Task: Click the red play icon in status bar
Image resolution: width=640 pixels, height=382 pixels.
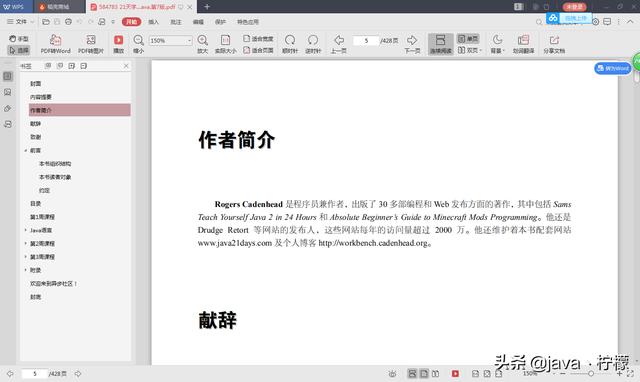Action: pos(455,373)
